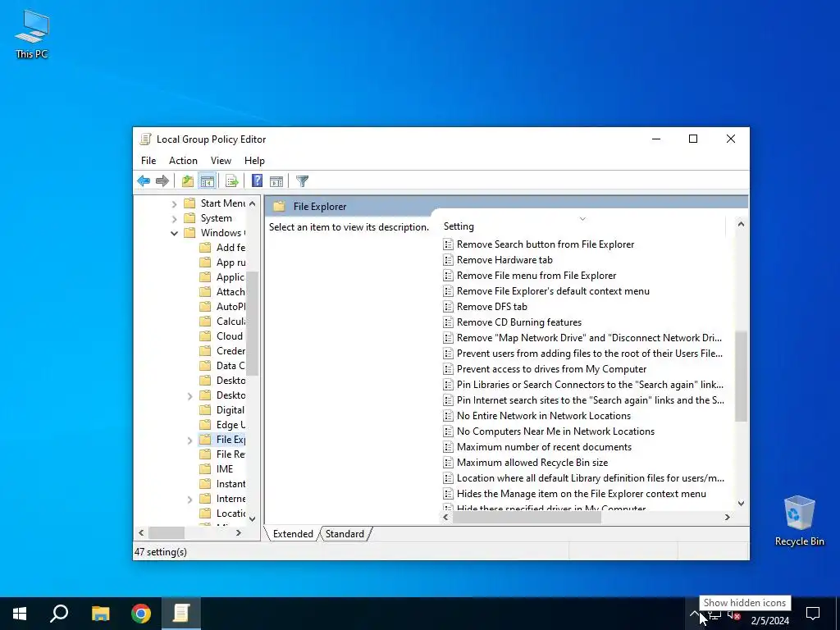This screenshot has width=840, height=630.
Task: Click policy icon beside Remove CD Burning features
Action: [449, 322]
